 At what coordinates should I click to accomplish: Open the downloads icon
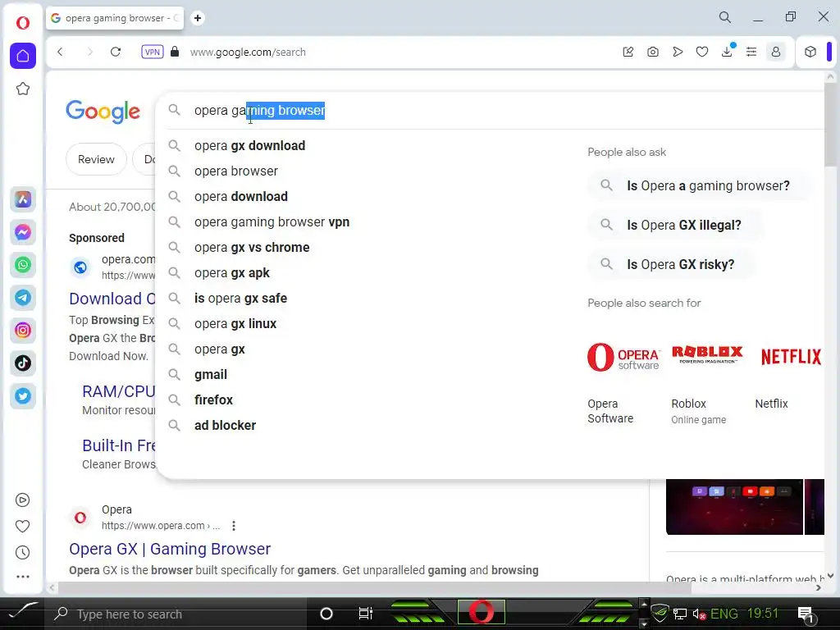click(x=727, y=52)
